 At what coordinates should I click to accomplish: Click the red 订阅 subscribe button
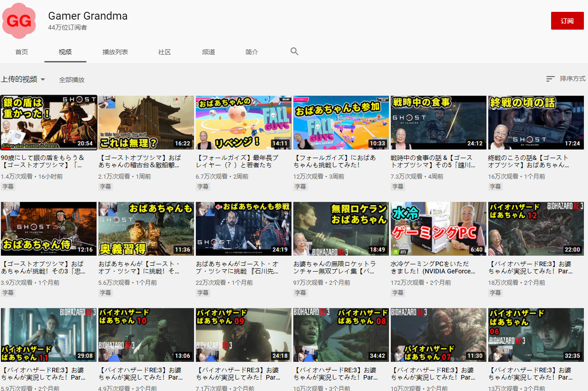point(567,21)
